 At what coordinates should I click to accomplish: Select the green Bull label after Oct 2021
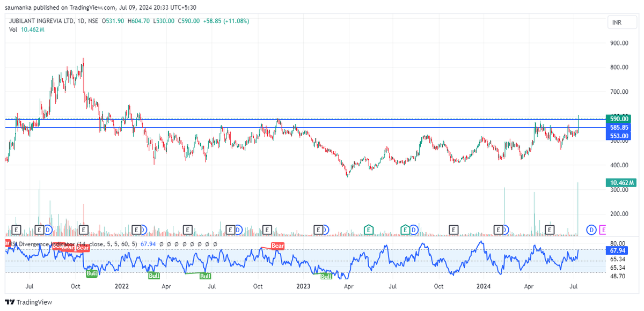click(92, 273)
